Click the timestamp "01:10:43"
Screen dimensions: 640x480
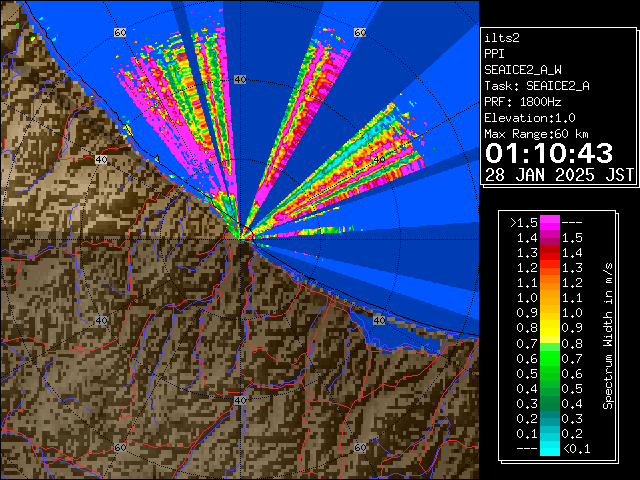(549, 154)
